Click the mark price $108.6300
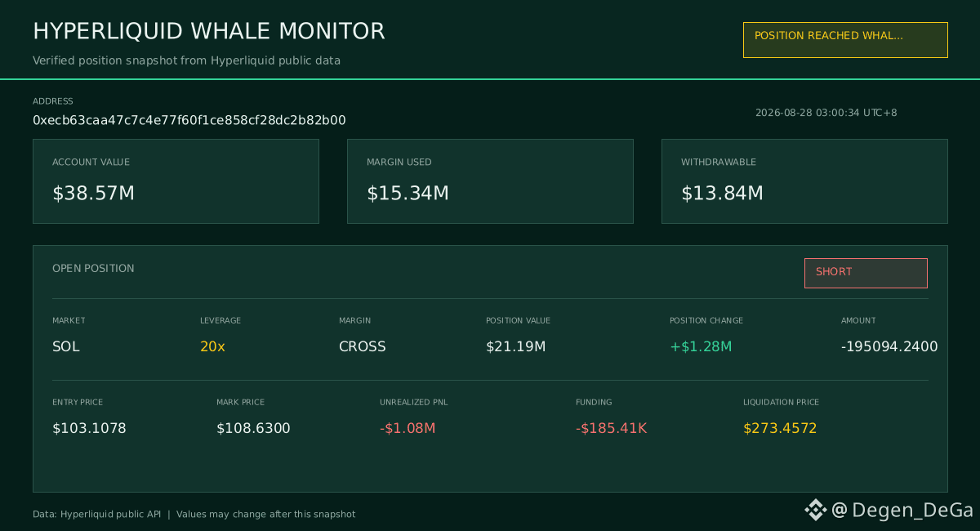980x531 pixels. pyautogui.click(x=254, y=428)
